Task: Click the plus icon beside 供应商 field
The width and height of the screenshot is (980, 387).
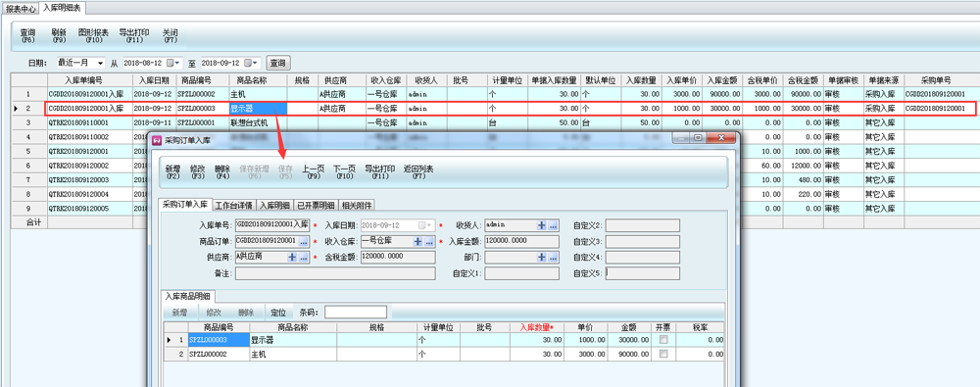Action: point(292,257)
